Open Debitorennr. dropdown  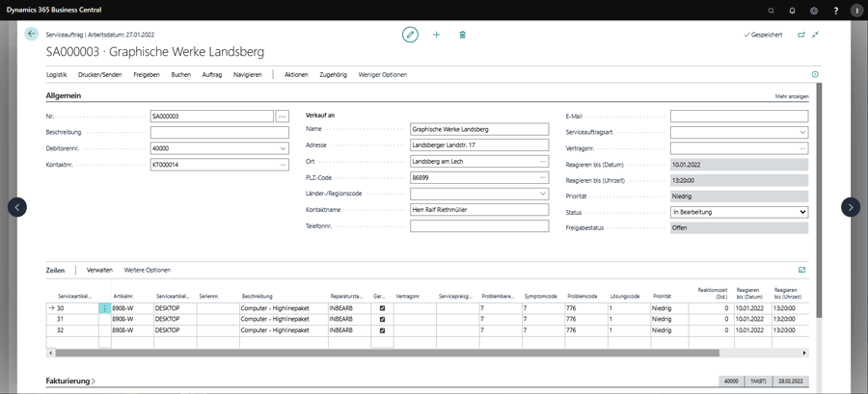[x=283, y=148]
